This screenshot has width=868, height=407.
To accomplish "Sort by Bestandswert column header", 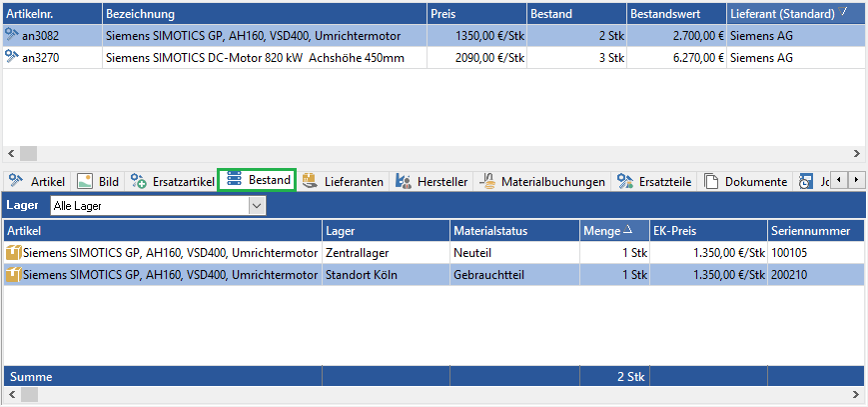I will pos(676,13).
